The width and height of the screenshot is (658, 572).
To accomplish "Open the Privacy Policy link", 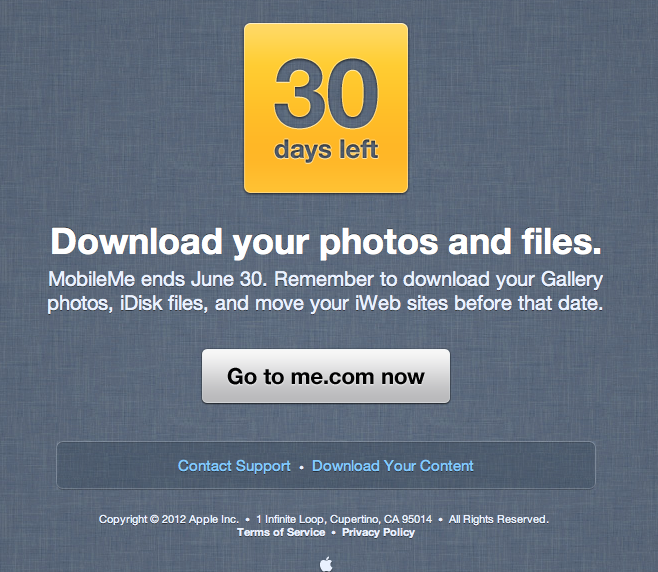I will coord(379,532).
